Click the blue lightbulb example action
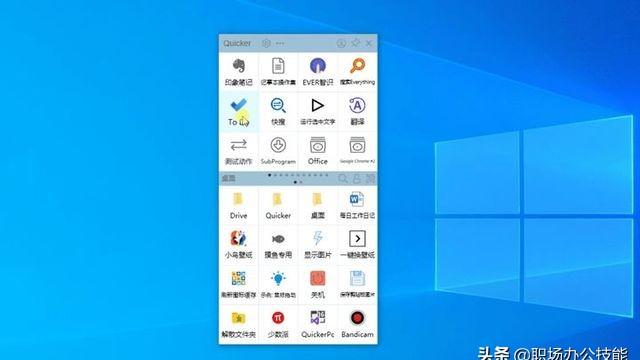 pos(278,284)
